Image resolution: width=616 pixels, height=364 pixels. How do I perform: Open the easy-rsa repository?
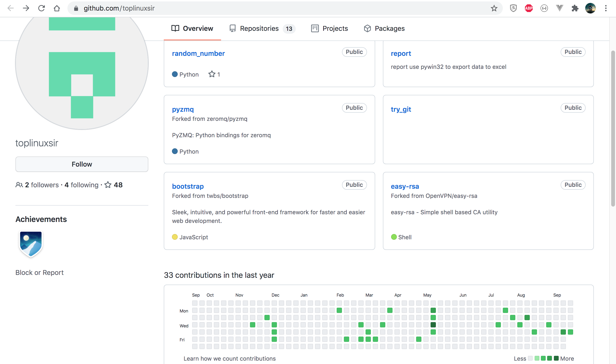click(x=405, y=186)
